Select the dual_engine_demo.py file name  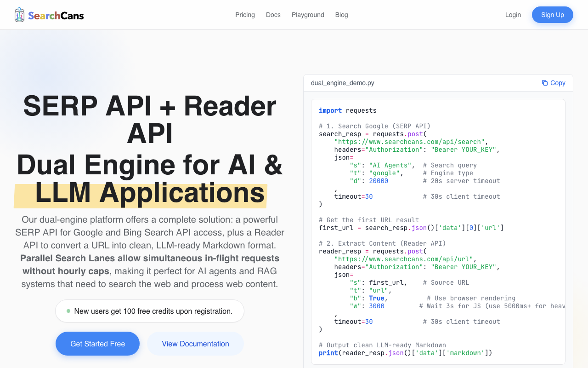[342, 83]
